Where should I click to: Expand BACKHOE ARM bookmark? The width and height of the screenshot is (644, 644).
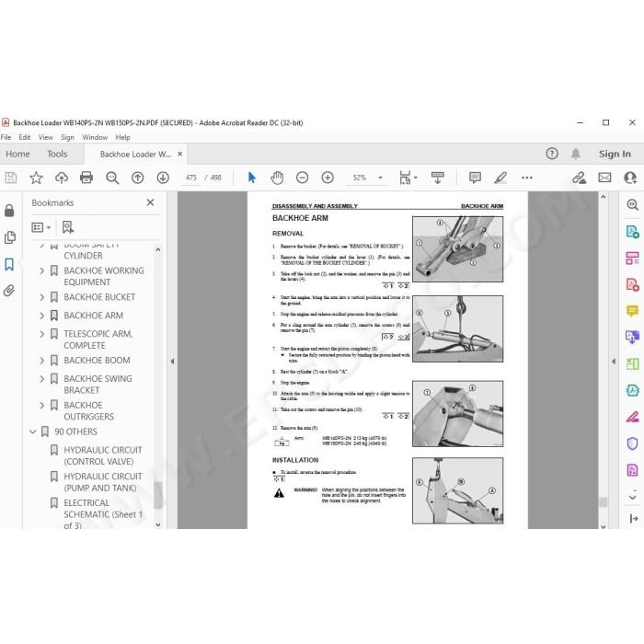click(42, 316)
